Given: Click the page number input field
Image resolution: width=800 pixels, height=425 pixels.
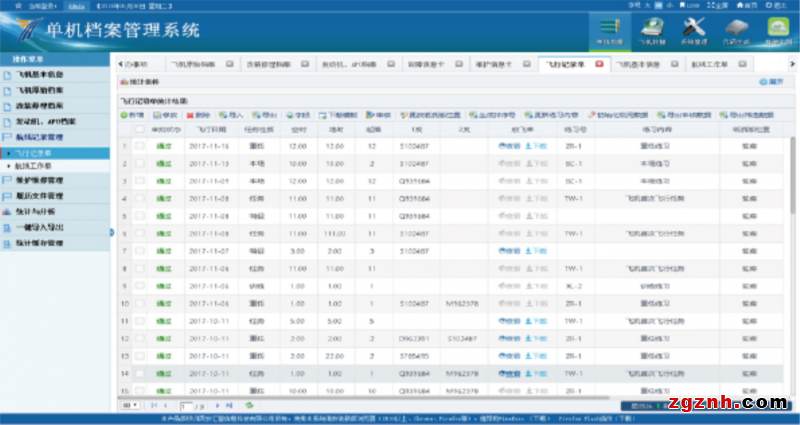Looking at the screenshot, I should 186,405.
